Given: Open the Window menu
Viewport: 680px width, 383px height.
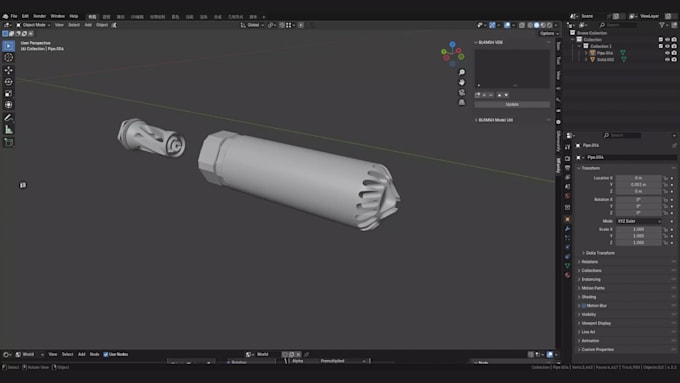Looking at the screenshot, I should (x=58, y=16).
